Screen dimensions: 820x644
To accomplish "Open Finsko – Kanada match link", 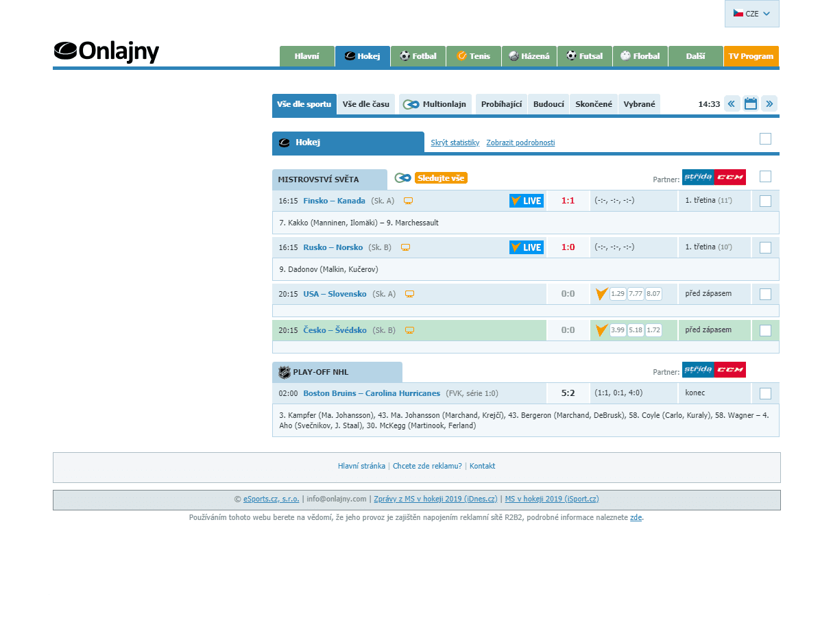I will (334, 201).
